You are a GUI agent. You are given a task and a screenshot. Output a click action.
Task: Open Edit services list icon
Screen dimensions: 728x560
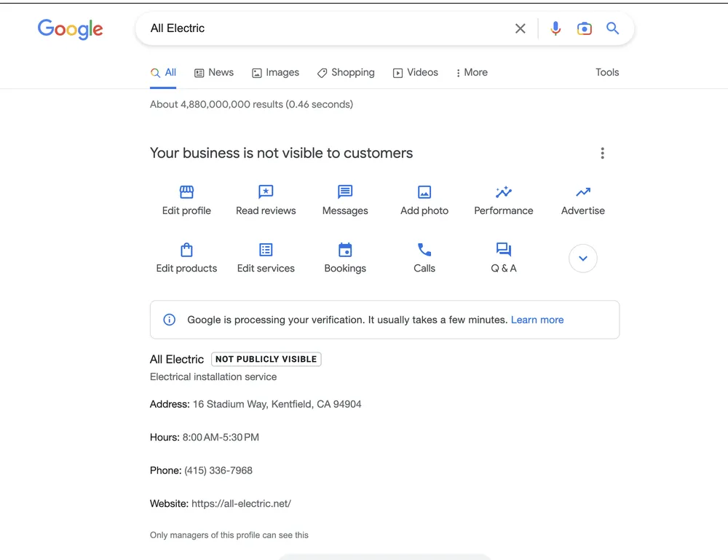266,250
